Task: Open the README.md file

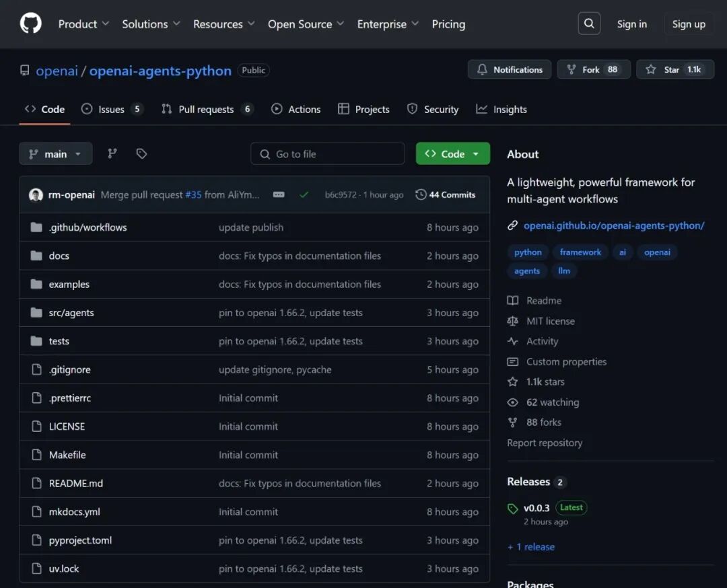Action: click(x=76, y=483)
